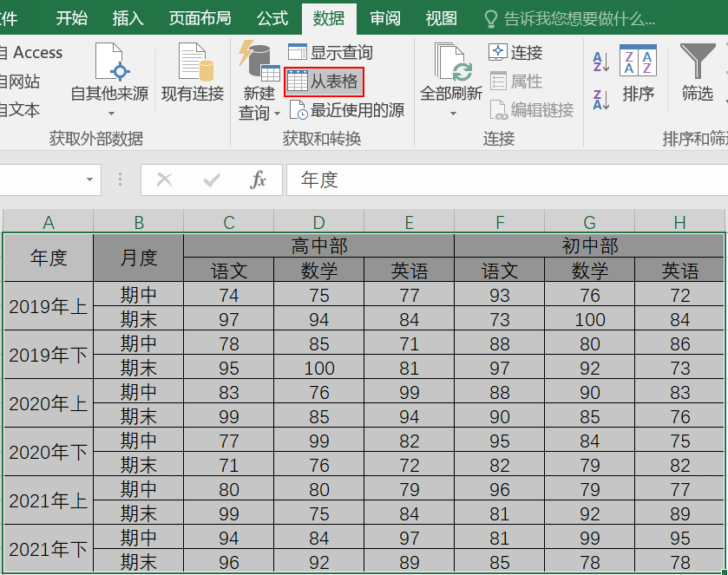
Task: Click the 从表格 (From Table) button
Action: 324,82
